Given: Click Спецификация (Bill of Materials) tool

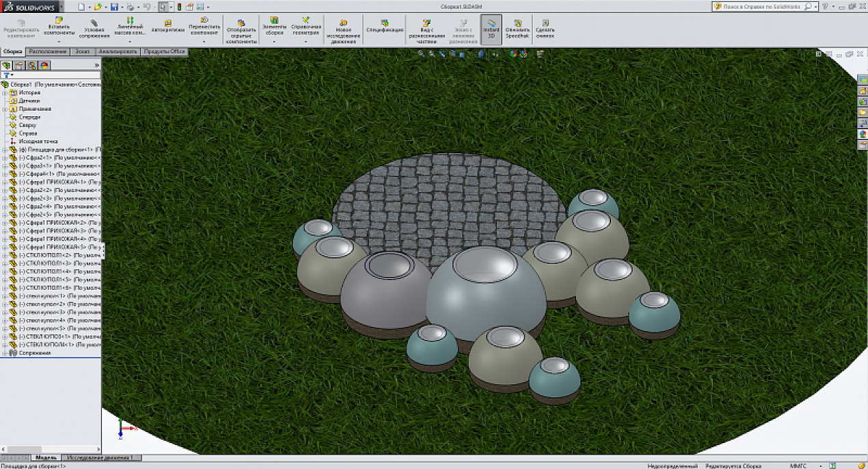Looking at the screenshot, I should pyautogui.click(x=385, y=27).
